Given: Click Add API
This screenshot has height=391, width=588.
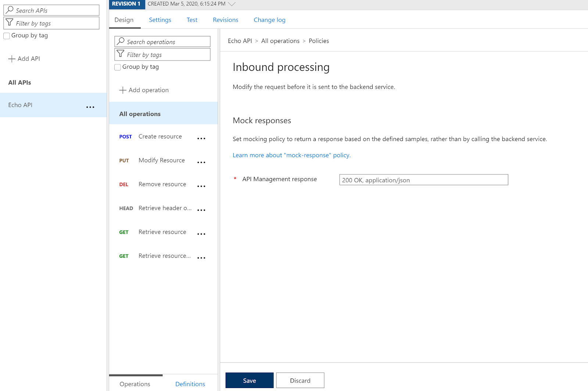Looking at the screenshot, I should 24,59.
